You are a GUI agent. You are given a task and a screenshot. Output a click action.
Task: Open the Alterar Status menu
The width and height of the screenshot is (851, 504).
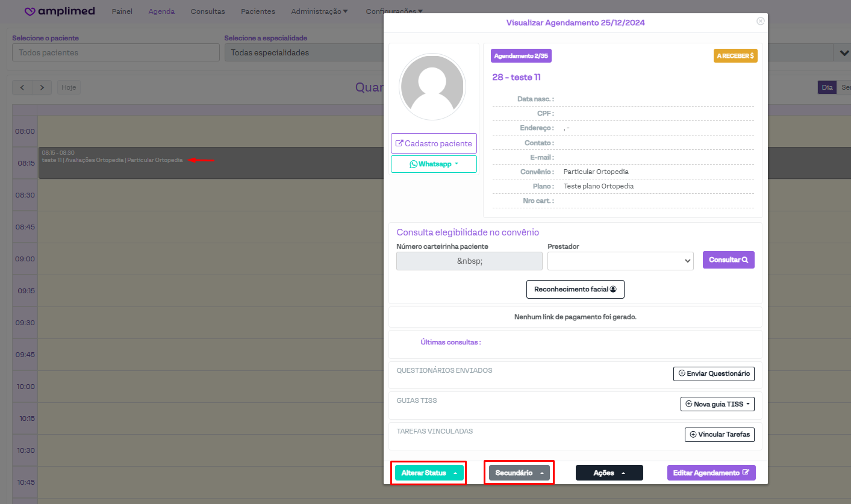tap(429, 473)
